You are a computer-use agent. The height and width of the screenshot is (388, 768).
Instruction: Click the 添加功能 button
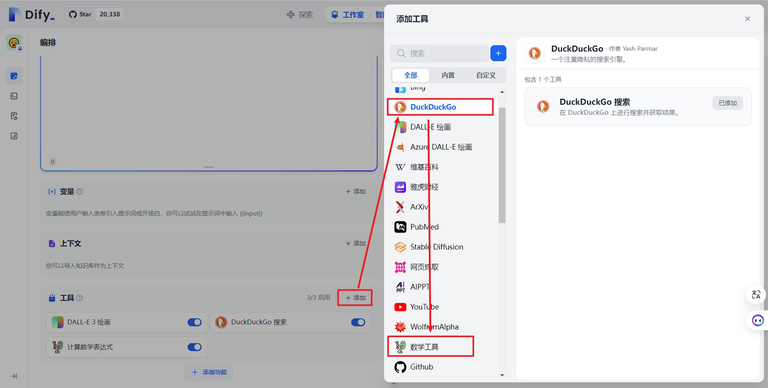[209, 372]
